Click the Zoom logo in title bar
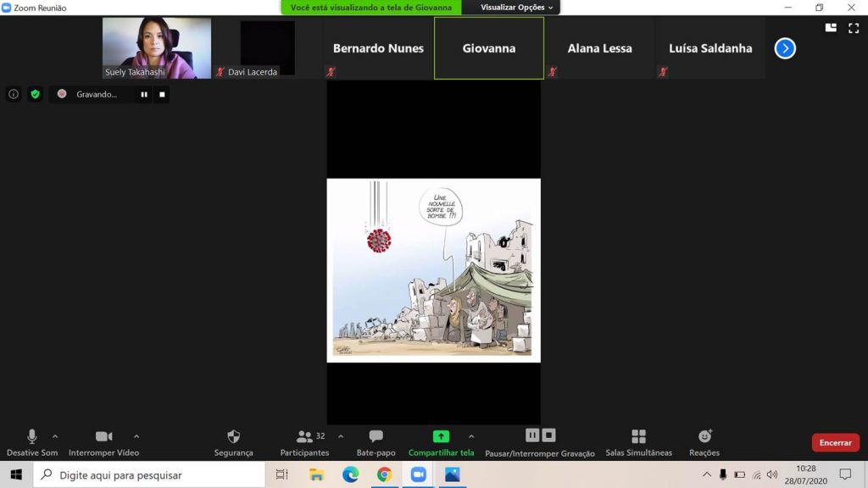 pos(7,8)
